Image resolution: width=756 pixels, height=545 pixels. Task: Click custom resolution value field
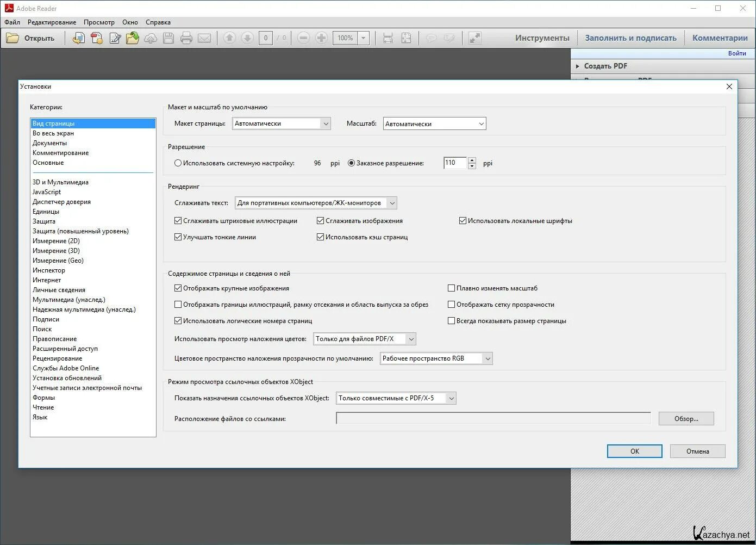(x=455, y=163)
